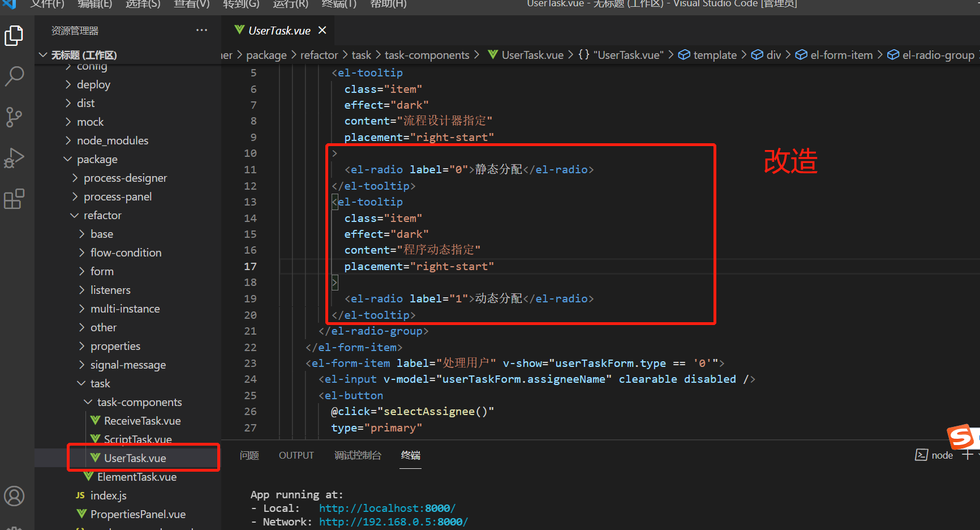
Task: Click the task-components breadcrumb segment
Action: (427, 55)
